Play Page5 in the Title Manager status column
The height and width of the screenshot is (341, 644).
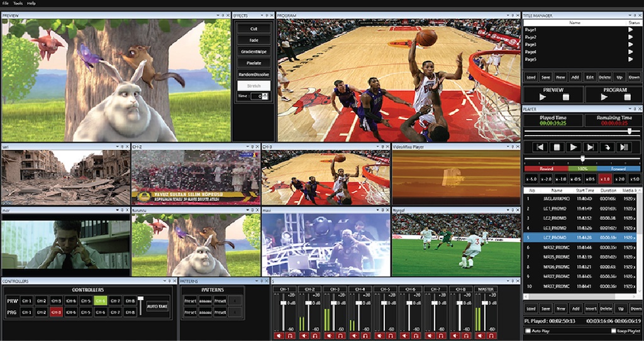pyautogui.click(x=630, y=59)
